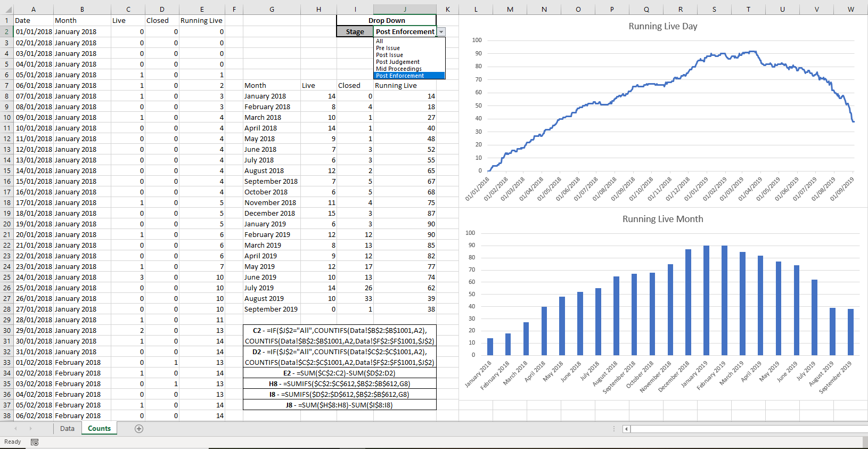
Task: Click the 'Ready' status bar indicator
Action: (x=13, y=442)
